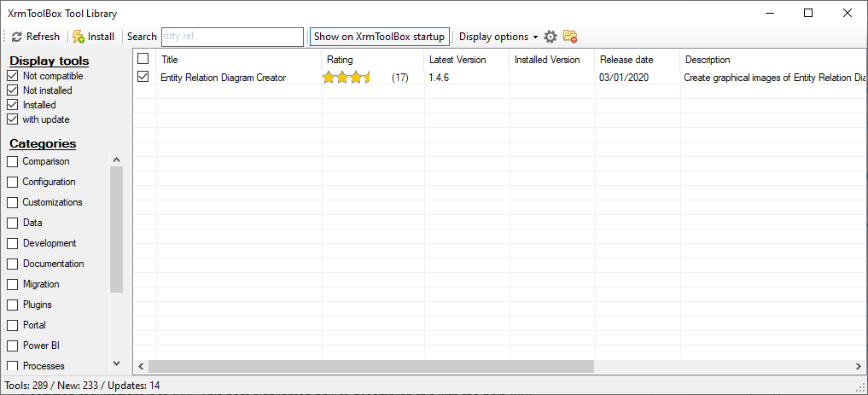Click the Install tool icon
Screen dimensions: 868x395
point(79,37)
